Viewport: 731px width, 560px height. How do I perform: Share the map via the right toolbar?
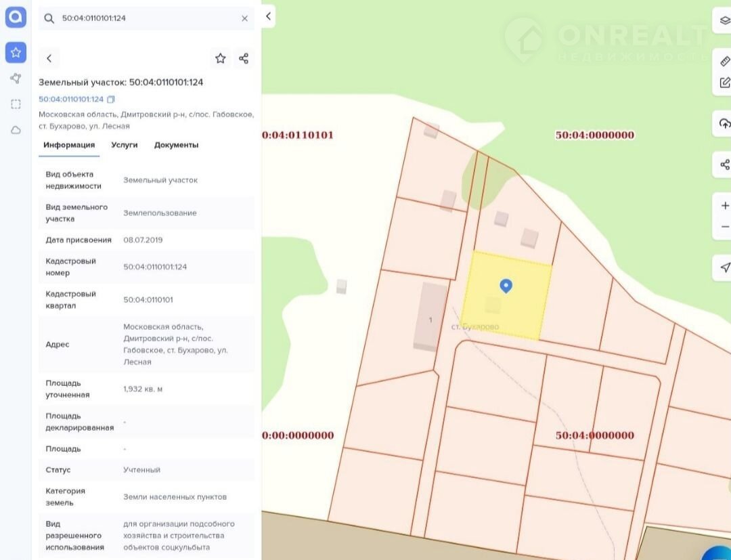[724, 165]
